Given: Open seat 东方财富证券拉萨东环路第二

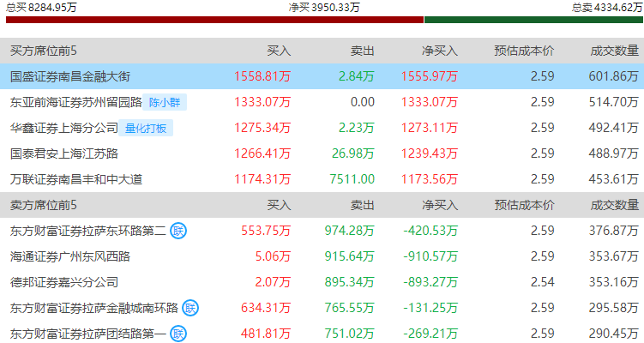Looking at the screenshot, I should pyautogui.click(x=87, y=231).
